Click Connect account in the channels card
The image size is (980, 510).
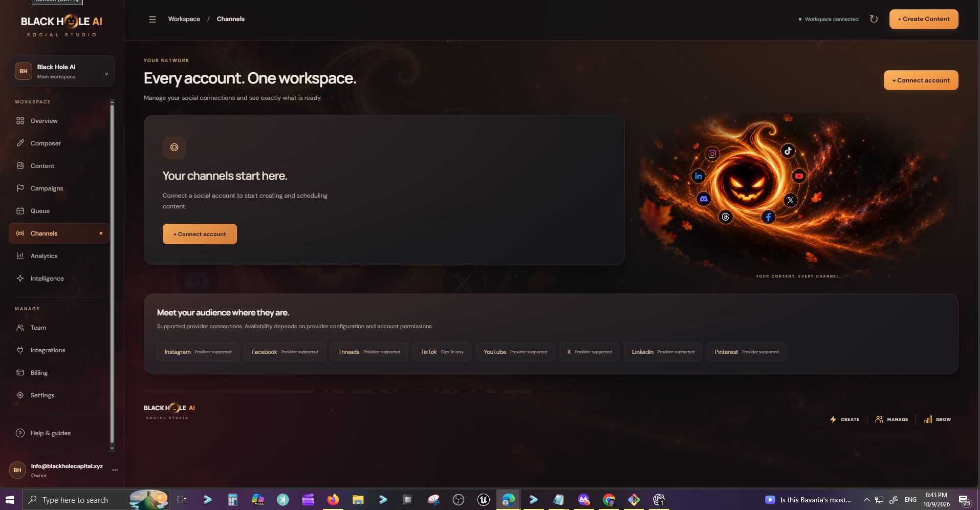(x=200, y=234)
